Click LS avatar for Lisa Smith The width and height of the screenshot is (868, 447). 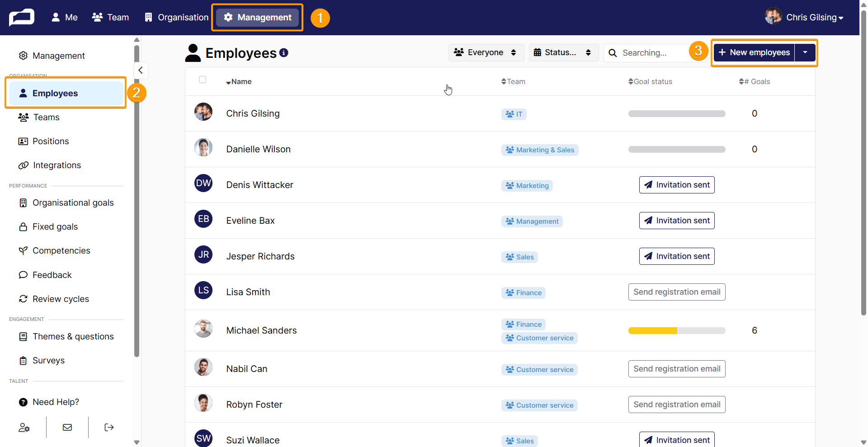(203, 290)
